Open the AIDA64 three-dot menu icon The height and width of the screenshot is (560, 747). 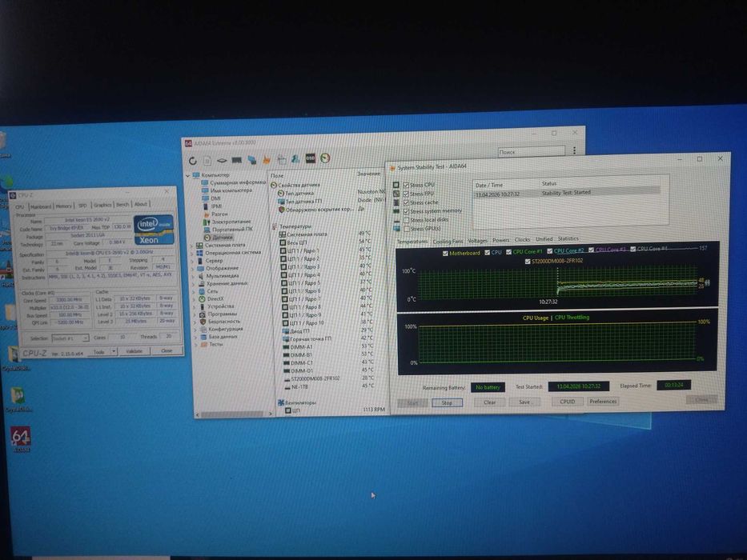pyautogui.click(x=574, y=150)
